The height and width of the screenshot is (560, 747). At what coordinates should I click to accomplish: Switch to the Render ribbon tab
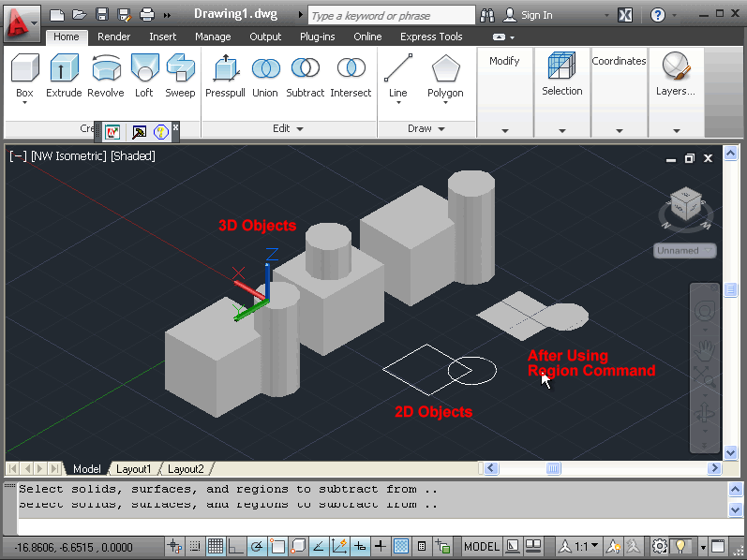pyautogui.click(x=113, y=37)
